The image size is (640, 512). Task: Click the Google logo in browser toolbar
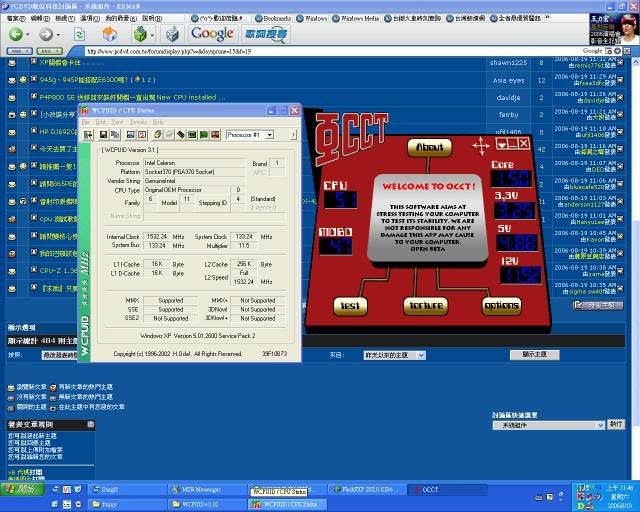(211, 34)
